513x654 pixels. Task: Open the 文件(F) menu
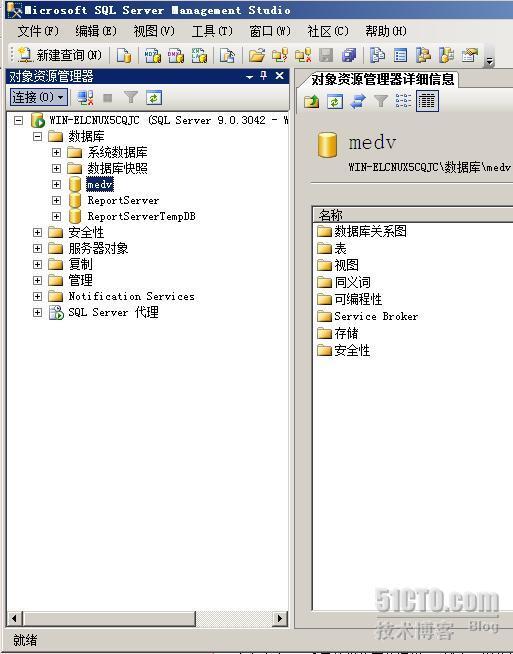click(x=38, y=31)
